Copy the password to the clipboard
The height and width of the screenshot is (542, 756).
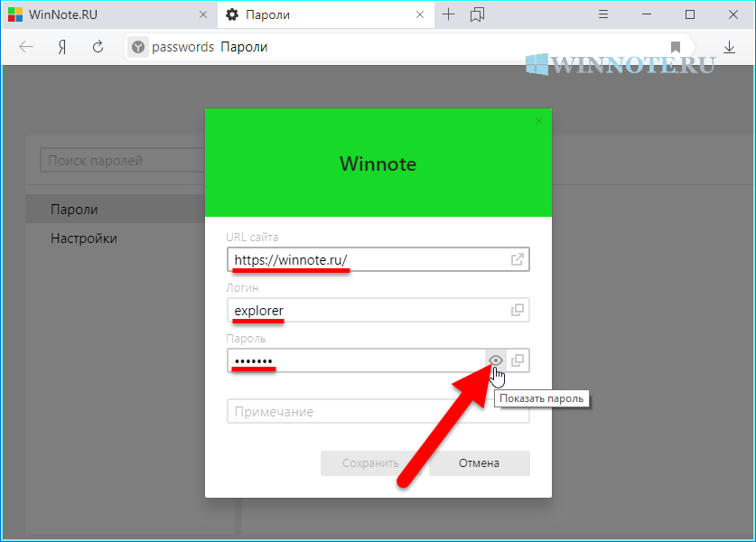(518, 360)
